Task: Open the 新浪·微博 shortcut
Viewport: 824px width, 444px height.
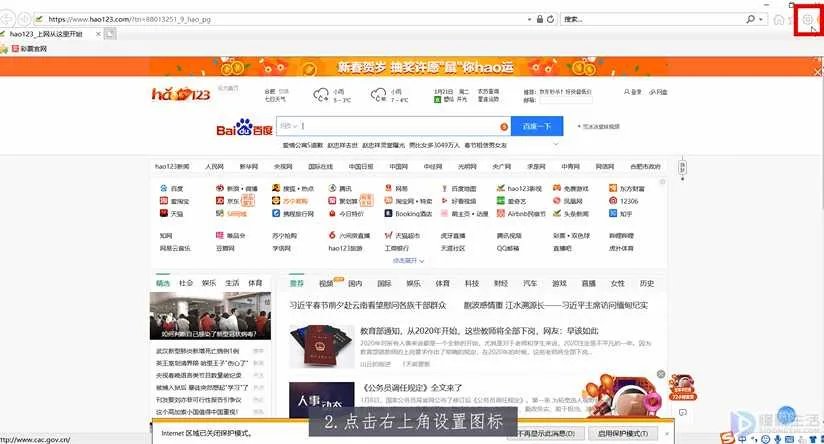Action: click(236, 188)
